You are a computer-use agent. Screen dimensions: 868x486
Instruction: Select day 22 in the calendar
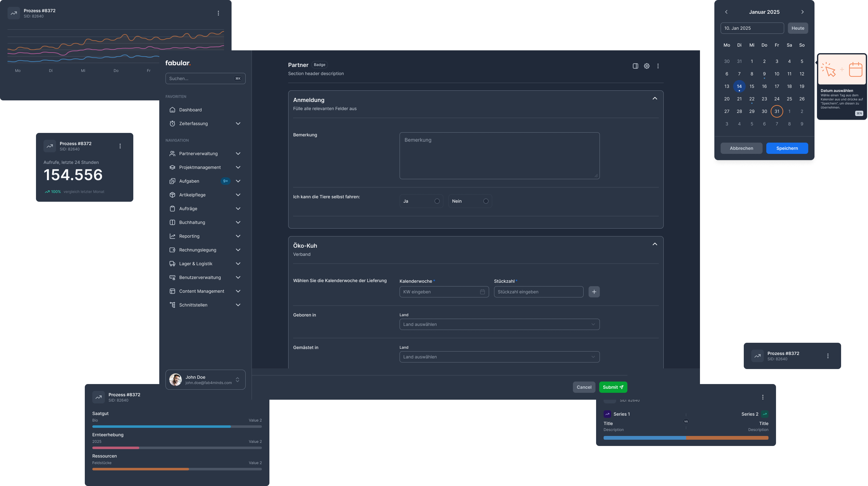pyautogui.click(x=751, y=99)
